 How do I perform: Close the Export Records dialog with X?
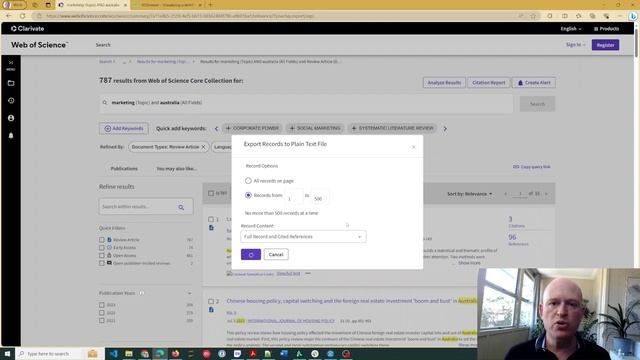click(413, 147)
